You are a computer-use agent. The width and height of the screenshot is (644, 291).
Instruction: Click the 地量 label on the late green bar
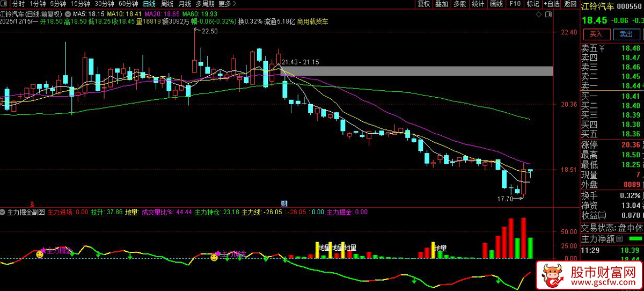441,248
